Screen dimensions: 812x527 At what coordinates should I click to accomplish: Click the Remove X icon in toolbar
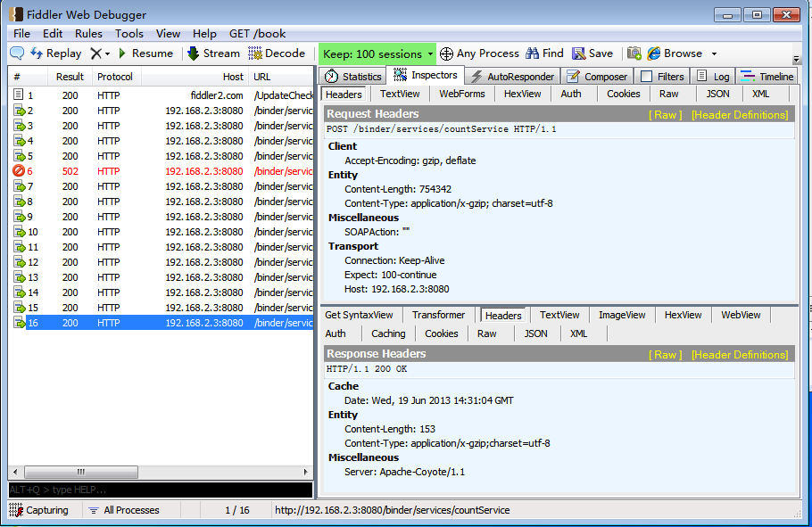point(95,54)
